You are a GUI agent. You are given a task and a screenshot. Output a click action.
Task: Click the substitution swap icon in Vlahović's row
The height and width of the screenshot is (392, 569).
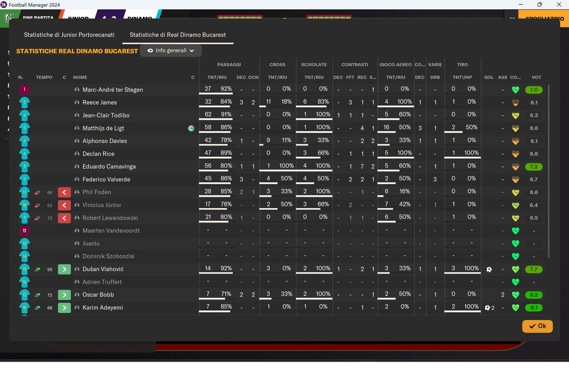(37, 269)
